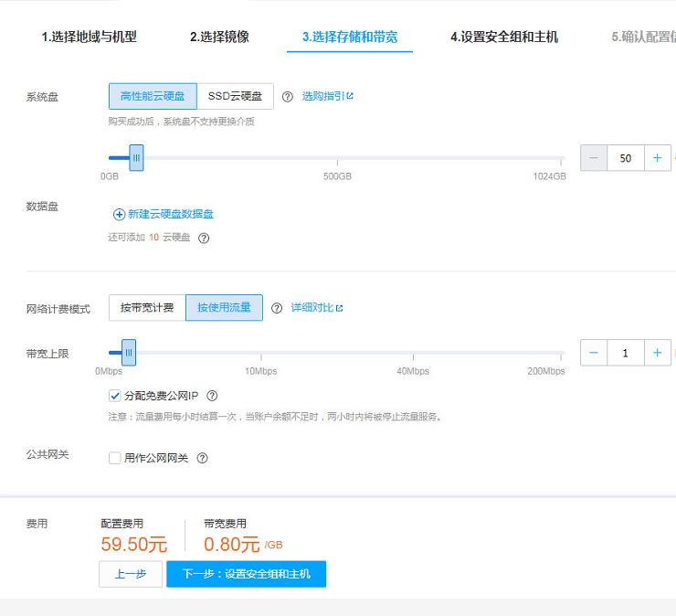Increase bandwidth limit with plus button
676x616 pixels.
[657, 352]
